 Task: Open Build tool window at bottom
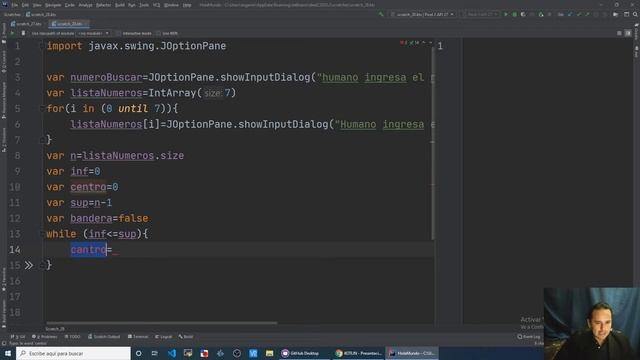pos(186,337)
